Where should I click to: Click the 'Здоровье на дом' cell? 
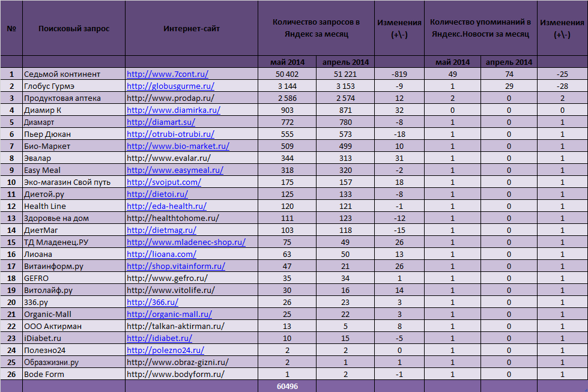point(74,218)
